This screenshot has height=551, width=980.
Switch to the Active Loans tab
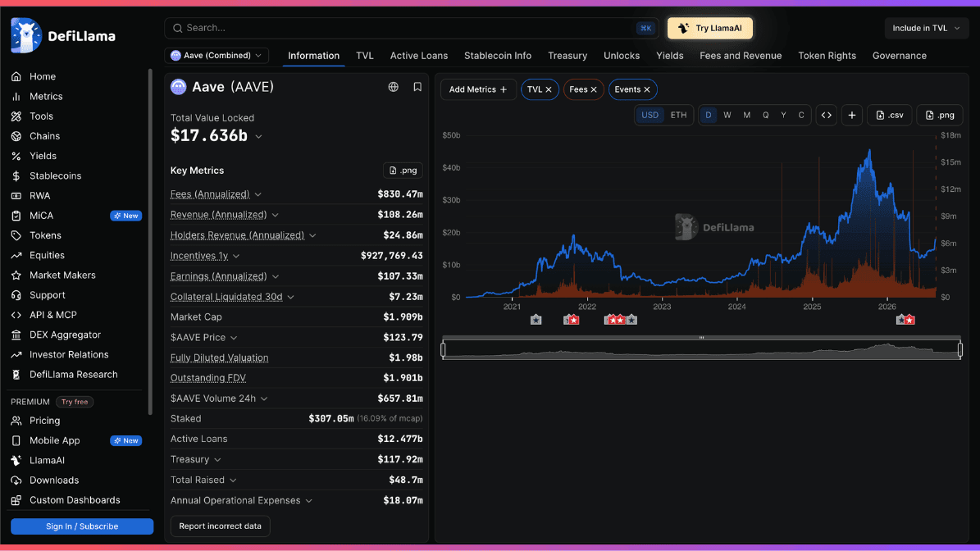[419, 56]
